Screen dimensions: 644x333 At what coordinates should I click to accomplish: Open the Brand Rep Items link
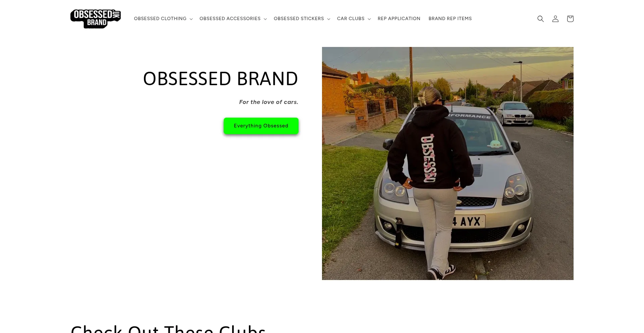click(x=450, y=18)
